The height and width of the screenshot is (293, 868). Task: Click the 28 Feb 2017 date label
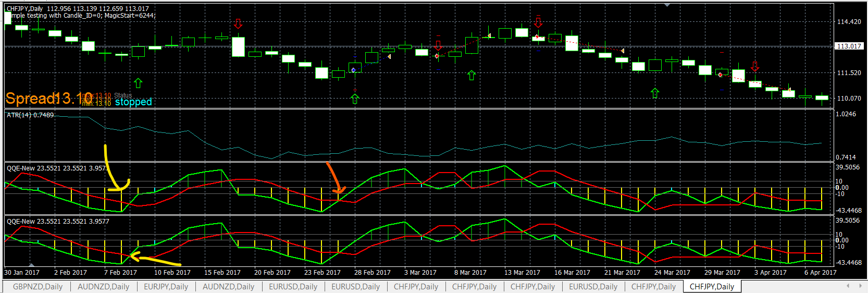click(372, 272)
